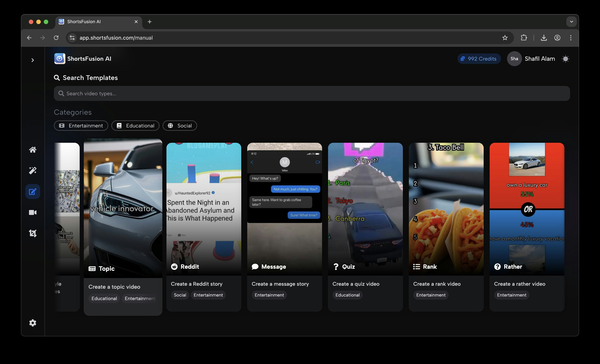
Task: Toggle light/dark theme sun icon
Action: click(x=565, y=59)
